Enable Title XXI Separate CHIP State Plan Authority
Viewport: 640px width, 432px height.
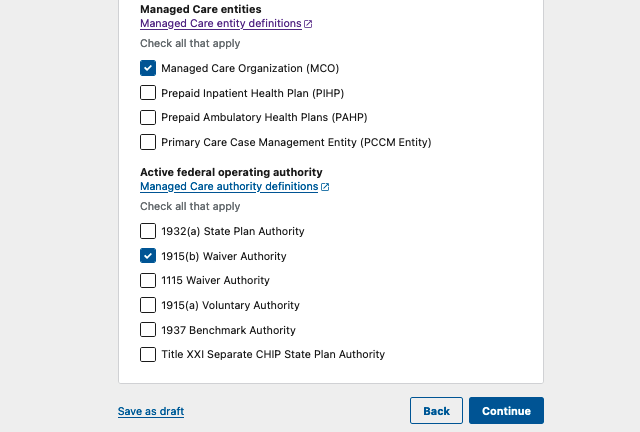(148, 354)
